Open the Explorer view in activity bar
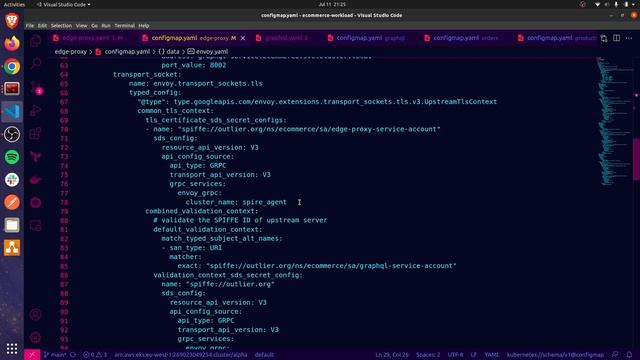 tap(36, 41)
